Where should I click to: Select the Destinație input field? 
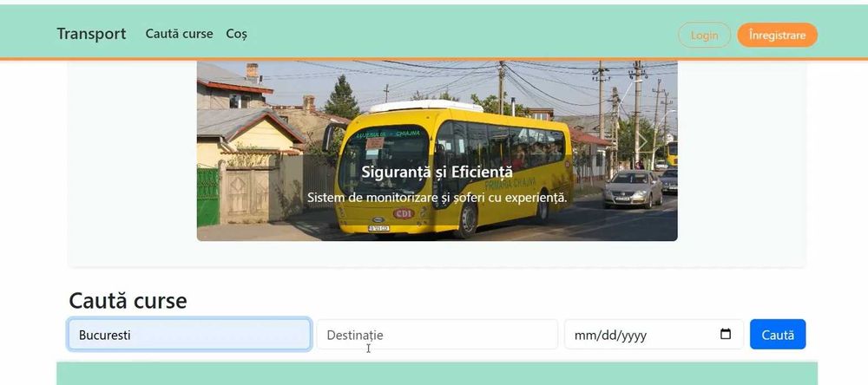(437, 334)
